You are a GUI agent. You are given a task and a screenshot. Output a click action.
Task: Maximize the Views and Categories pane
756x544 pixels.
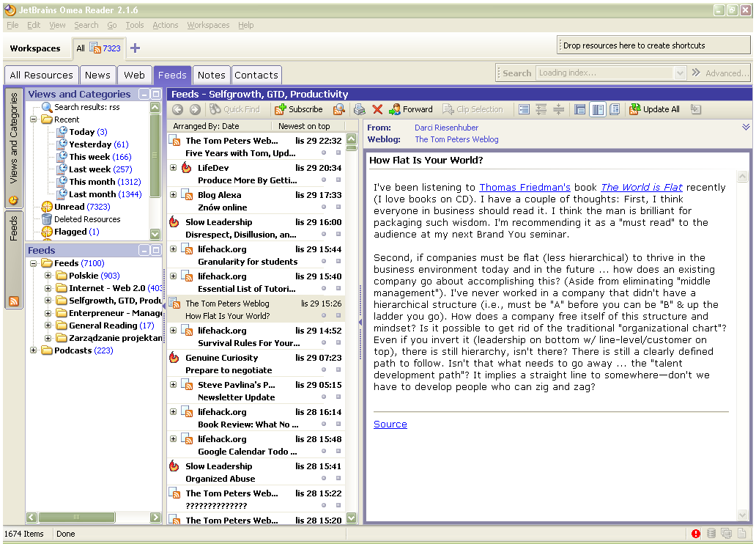click(156, 94)
